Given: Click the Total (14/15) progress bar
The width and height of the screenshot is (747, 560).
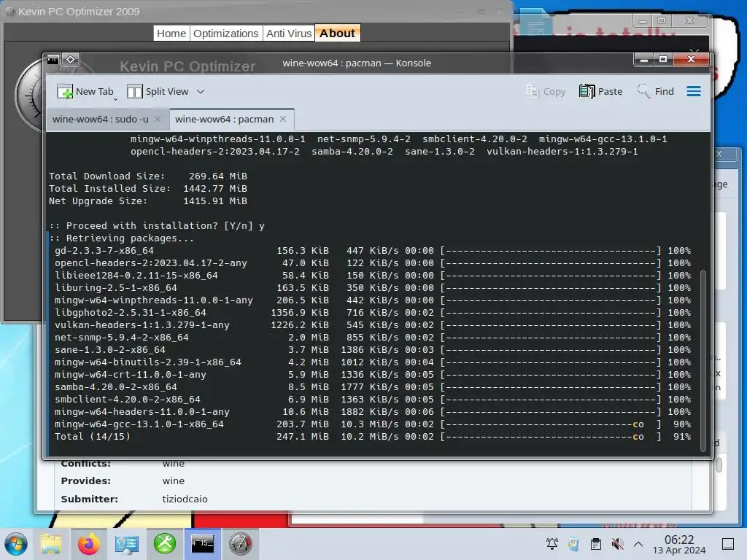Looking at the screenshot, I should 551,437.
